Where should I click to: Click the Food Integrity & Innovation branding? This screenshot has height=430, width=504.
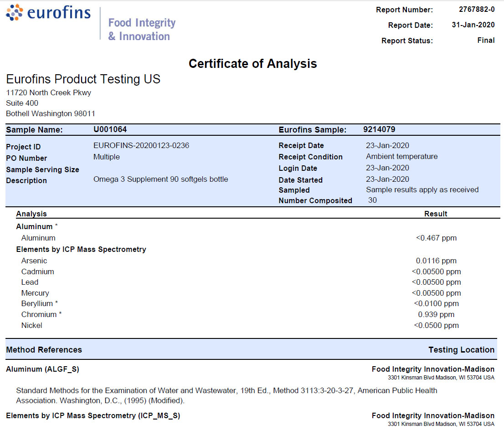click(x=141, y=29)
